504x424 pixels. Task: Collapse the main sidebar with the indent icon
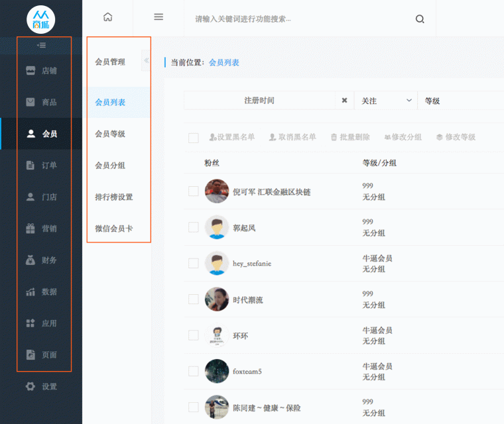pyautogui.click(x=41, y=45)
